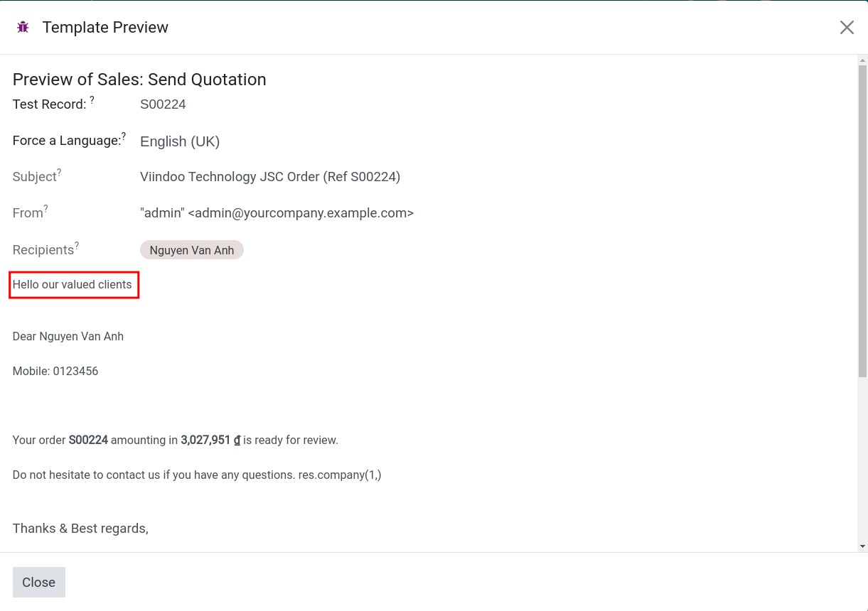Click the 'Hello our valued clients' line
Screen dimensions: 868x611
tap(73, 285)
